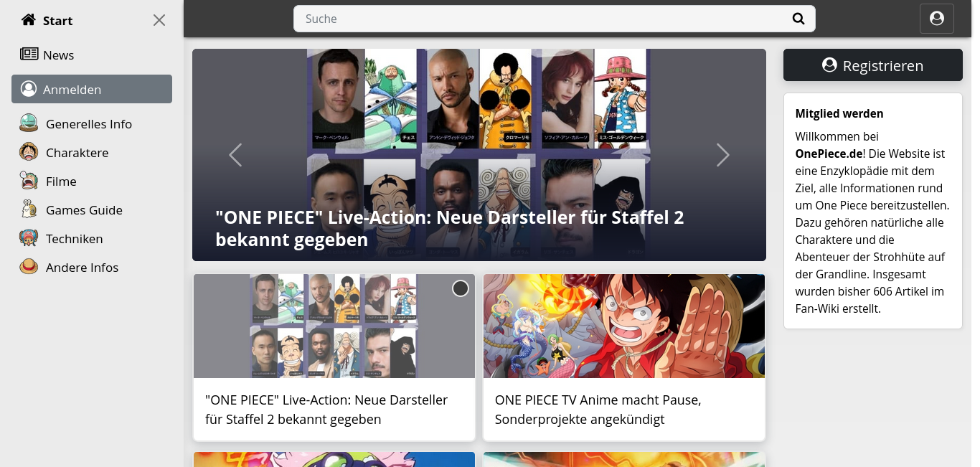Open the Luffy anime pause thumbnail

[624, 326]
